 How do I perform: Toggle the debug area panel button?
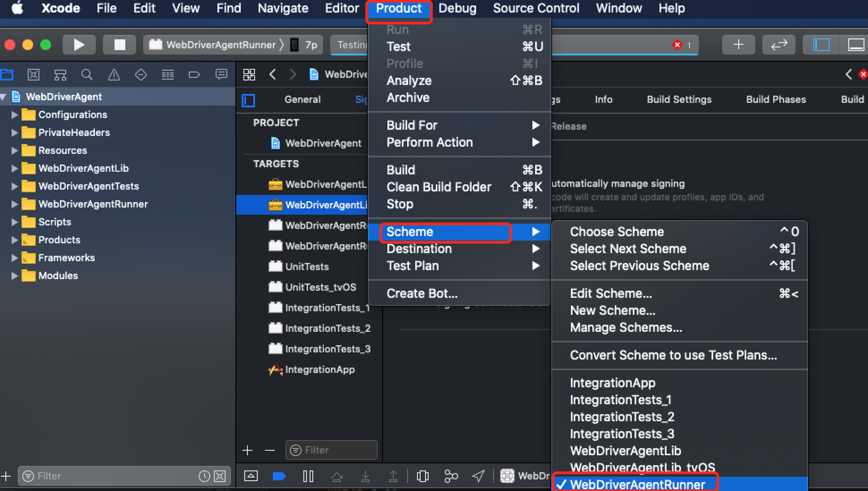point(855,45)
